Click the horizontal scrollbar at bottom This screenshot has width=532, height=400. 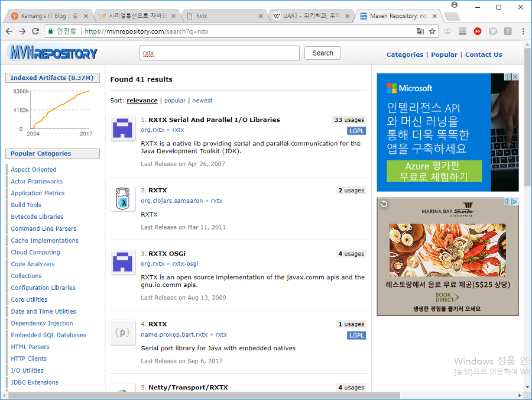(205, 396)
